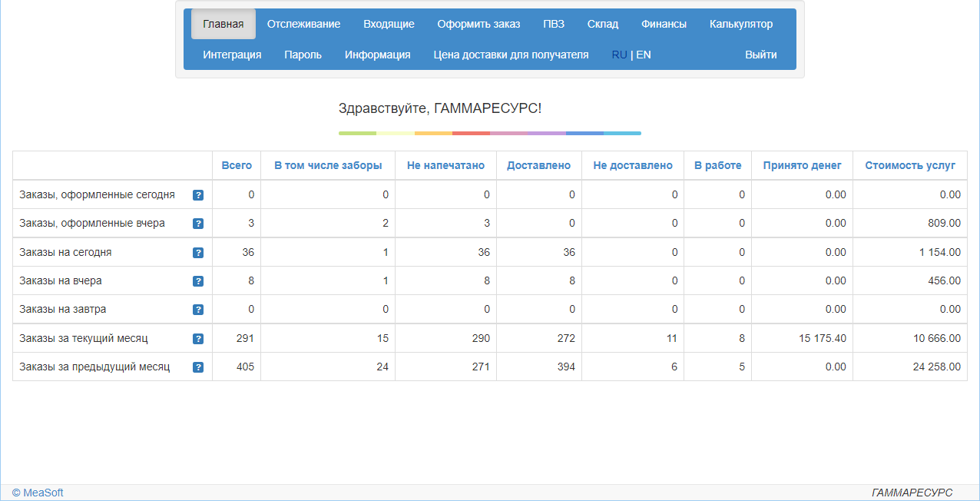Click the question mark beside "Заказы за текущий месяц"
Screen dimensions: 980x501
click(x=198, y=338)
